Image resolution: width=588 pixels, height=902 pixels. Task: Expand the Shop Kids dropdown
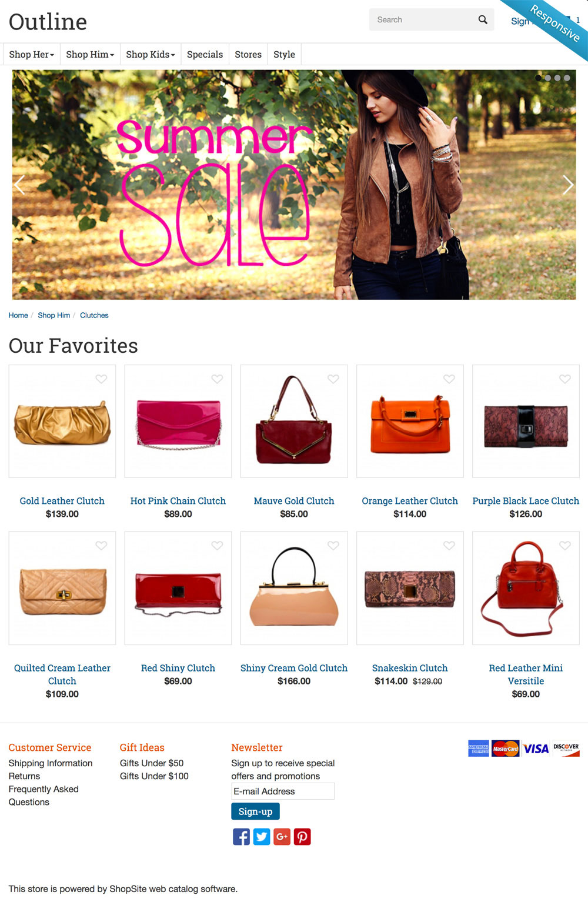tap(151, 54)
